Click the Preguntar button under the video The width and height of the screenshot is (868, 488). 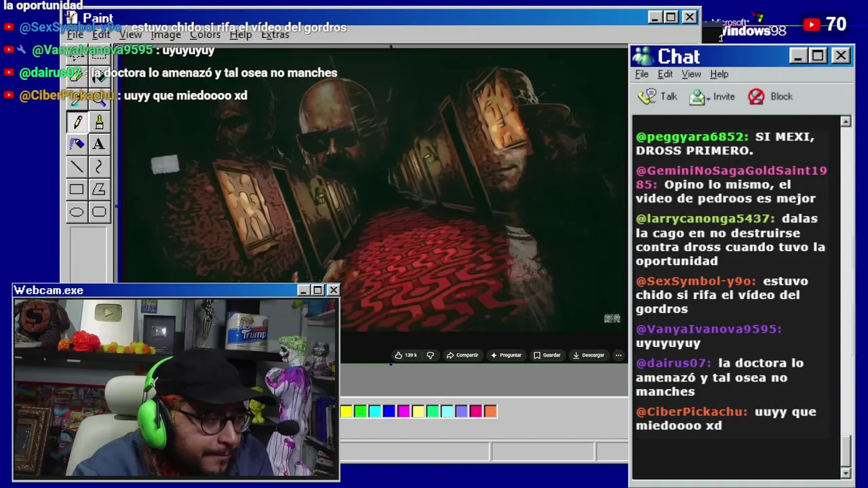[x=506, y=355]
